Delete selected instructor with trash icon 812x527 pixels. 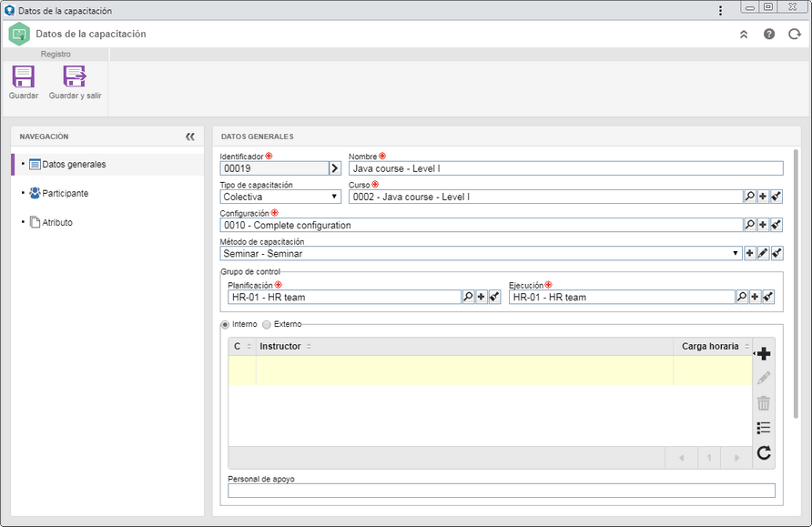tap(764, 402)
